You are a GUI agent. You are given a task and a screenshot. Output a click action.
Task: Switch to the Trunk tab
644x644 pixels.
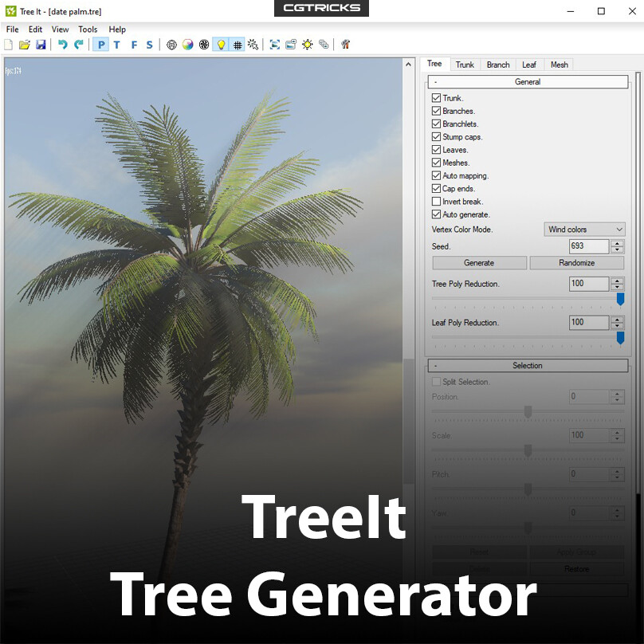tap(465, 65)
